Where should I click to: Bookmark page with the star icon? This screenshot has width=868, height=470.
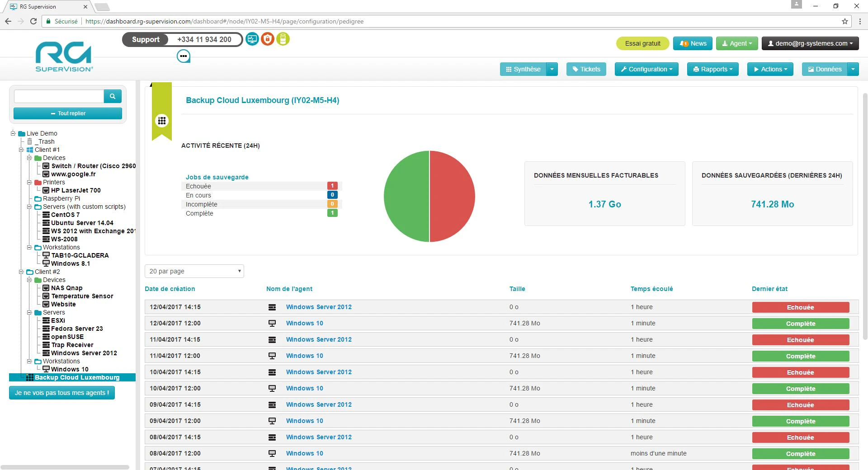844,21
